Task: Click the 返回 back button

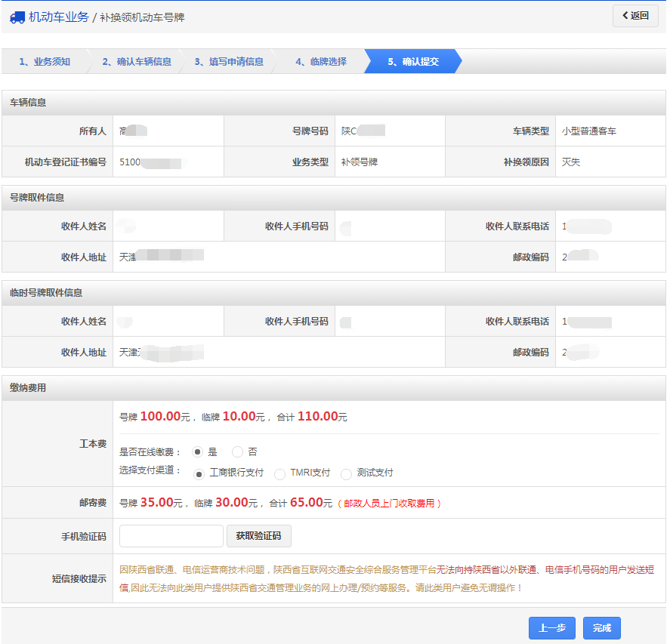Action: pos(634,16)
